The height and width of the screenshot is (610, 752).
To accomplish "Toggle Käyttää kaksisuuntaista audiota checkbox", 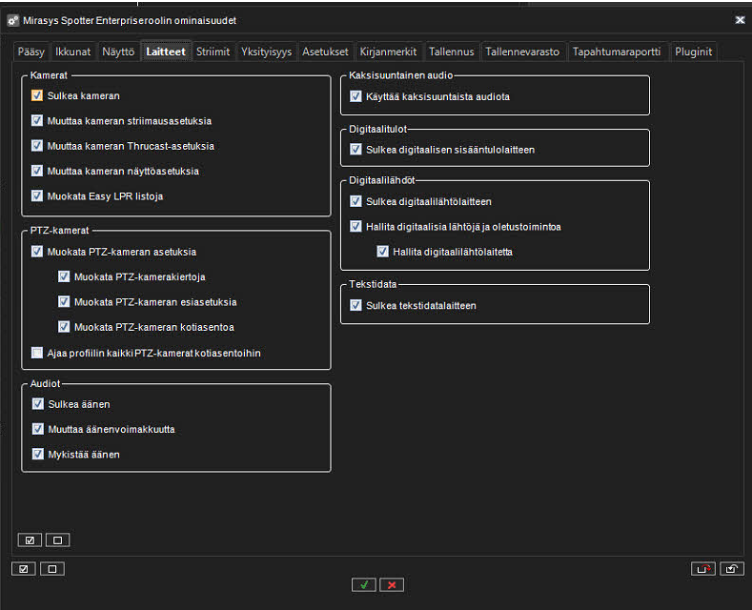I will click(x=356, y=96).
